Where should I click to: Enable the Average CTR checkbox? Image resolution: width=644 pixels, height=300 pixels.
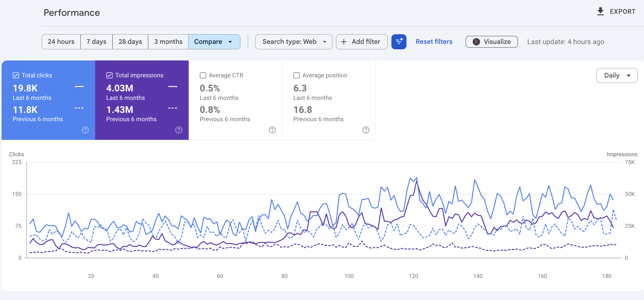[203, 75]
